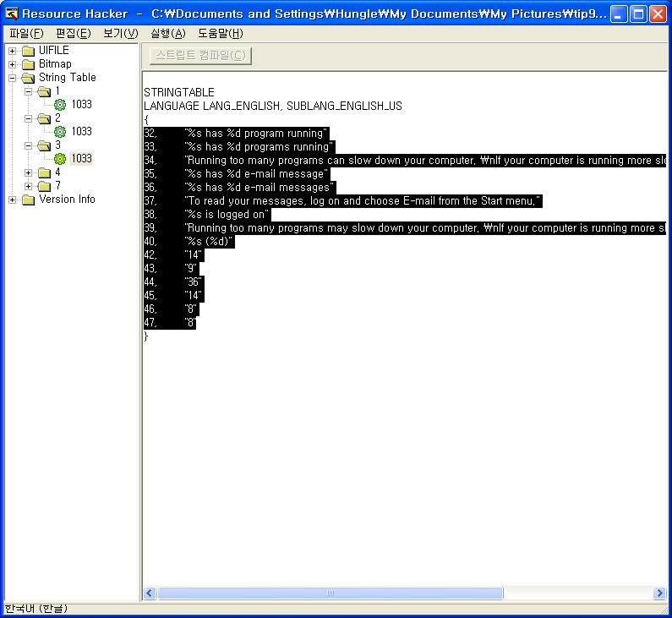Select the gear icon for 1033 under folder 1
Viewport: 672px width, 618px height.
click(59, 105)
